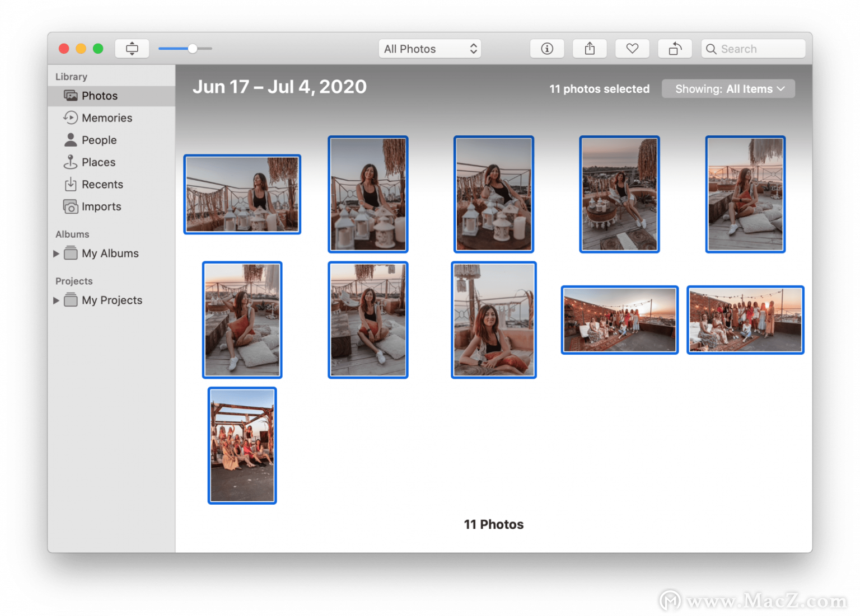This screenshot has width=860, height=616.
Task: Mark selection as Favorite with heart icon
Action: 632,49
